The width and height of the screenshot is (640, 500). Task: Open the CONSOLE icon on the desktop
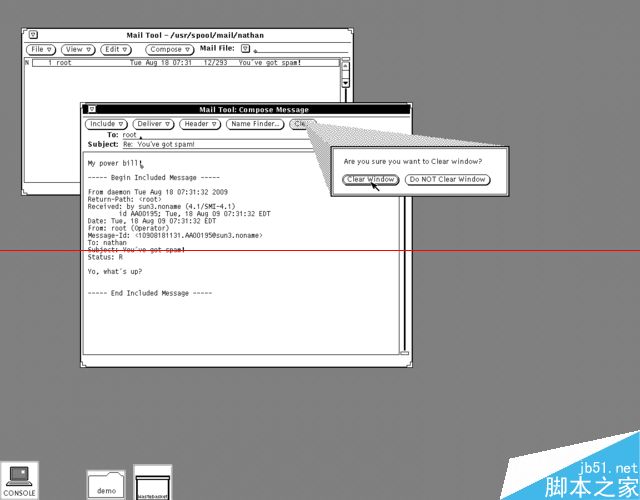(x=19, y=480)
